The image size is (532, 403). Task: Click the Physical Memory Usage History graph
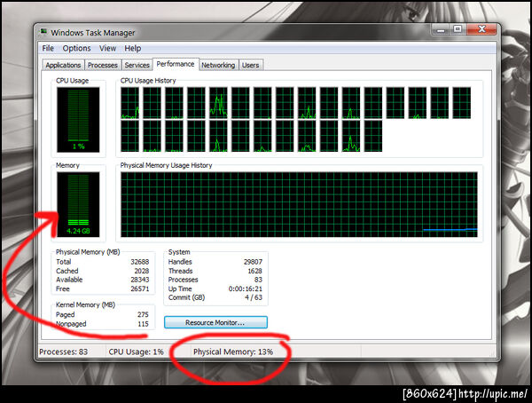tap(299, 204)
